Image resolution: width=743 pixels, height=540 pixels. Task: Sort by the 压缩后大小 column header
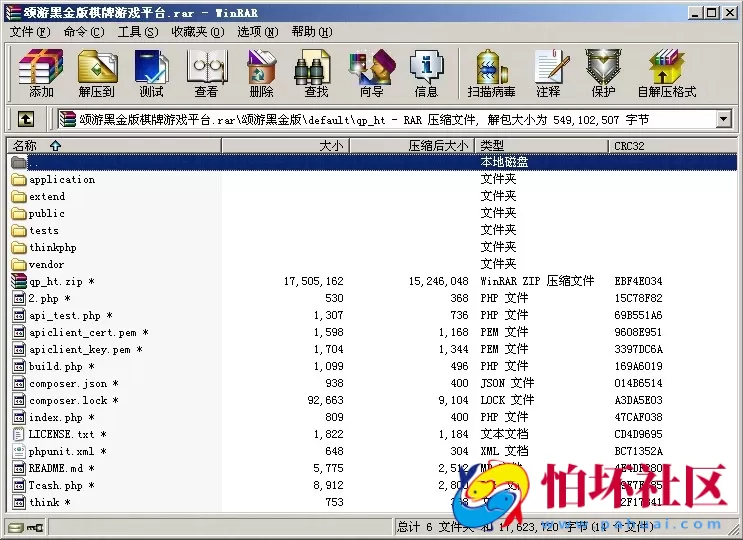(x=411, y=146)
